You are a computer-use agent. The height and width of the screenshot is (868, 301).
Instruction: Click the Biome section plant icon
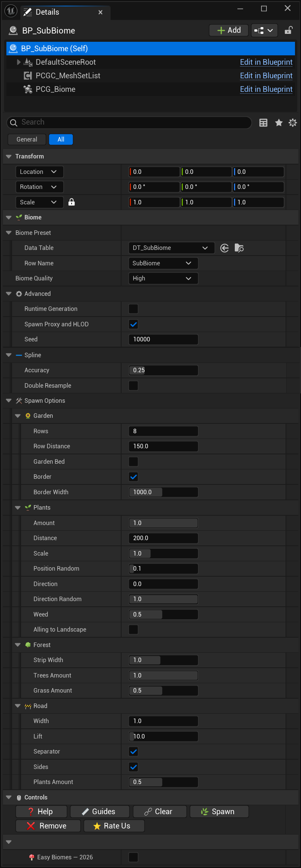point(19,218)
